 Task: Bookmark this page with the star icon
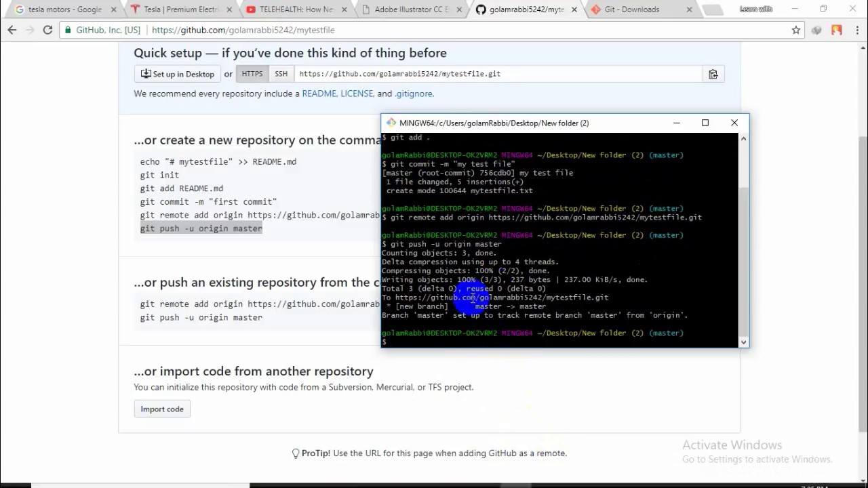tap(796, 30)
